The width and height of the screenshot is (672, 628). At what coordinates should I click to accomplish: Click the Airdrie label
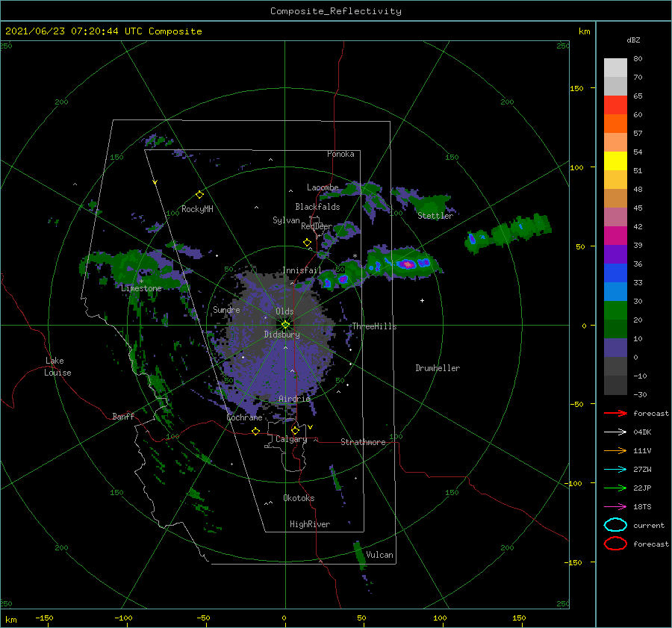(x=294, y=399)
